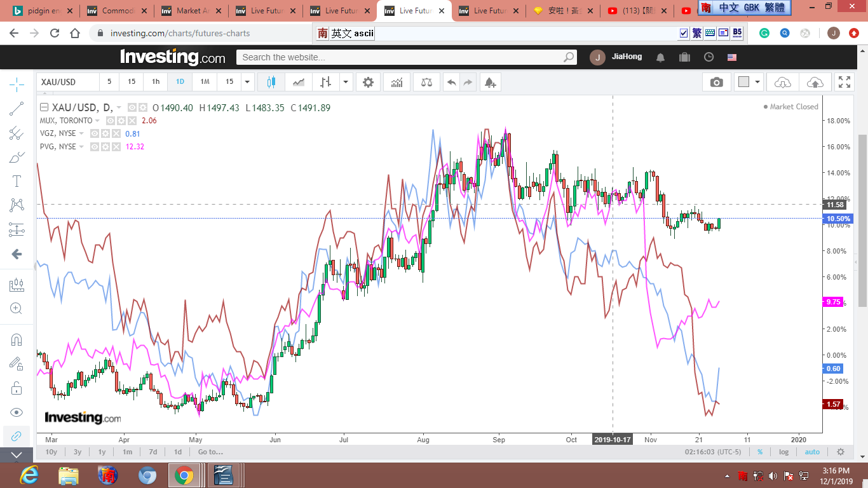The image size is (868, 488).
Task: Take a chart snapshot with camera icon
Action: (x=716, y=82)
